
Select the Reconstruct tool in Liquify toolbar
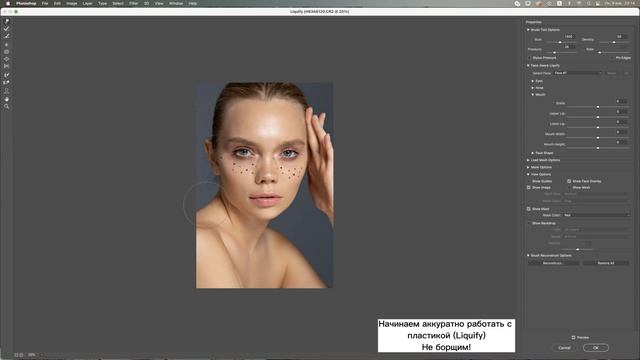(x=7, y=29)
